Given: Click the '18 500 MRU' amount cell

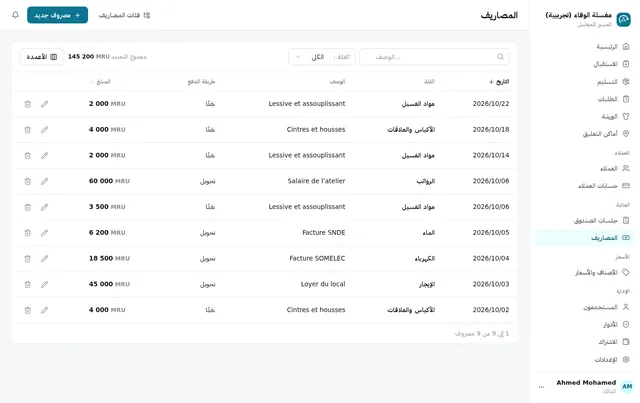Looking at the screenshot, I should click(x=109, y=258).
